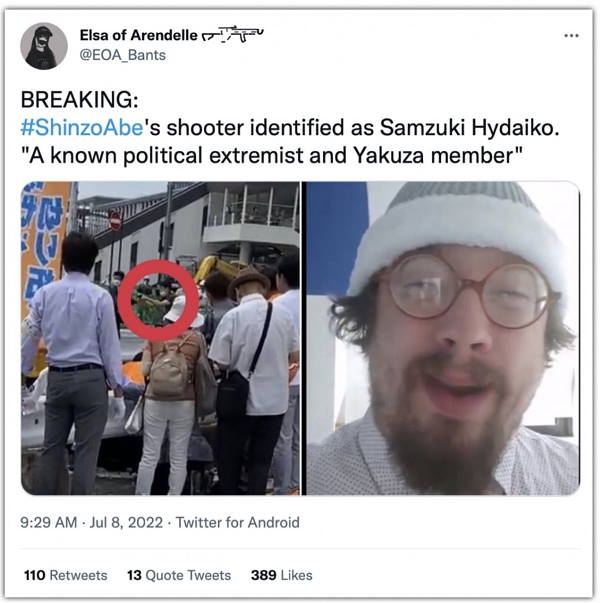Viewport: 600px width, 603px height.
Task: Click the #ShinzoAbe hashtag
Action: tap(82, 127)
